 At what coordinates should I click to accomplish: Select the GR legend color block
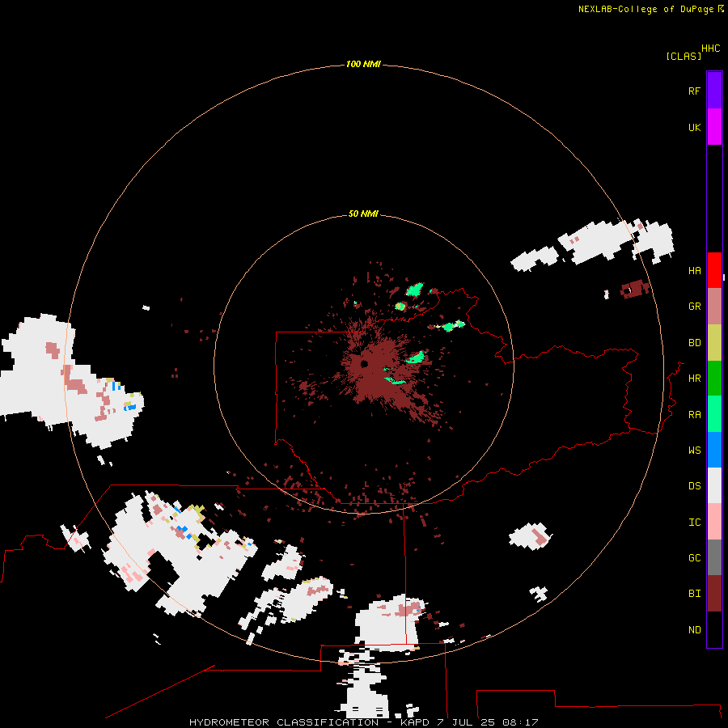coord(714,307)
